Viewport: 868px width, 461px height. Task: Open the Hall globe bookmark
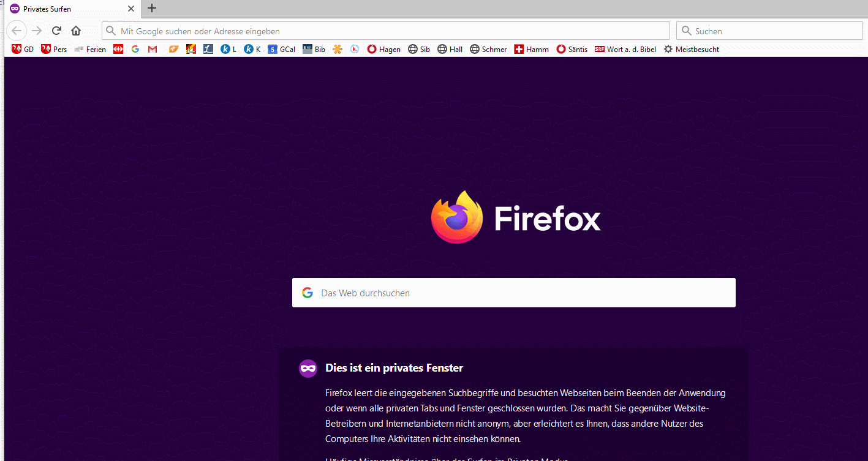point(450,50)
